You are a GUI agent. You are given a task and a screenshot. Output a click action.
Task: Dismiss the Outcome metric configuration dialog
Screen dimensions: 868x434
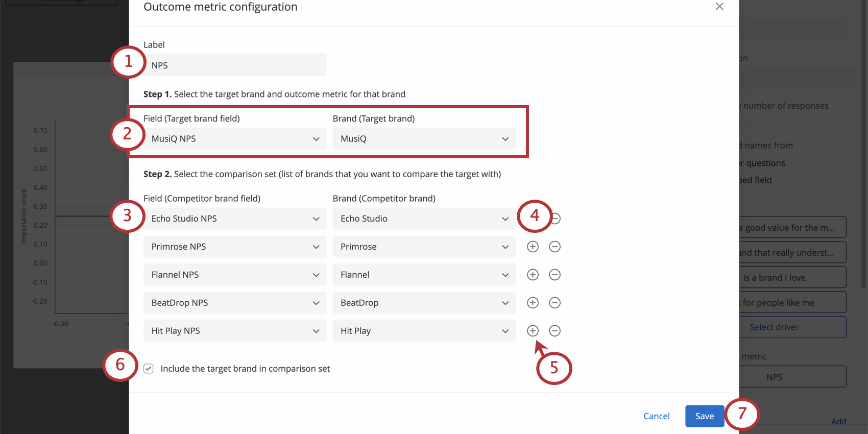point(719,7)
